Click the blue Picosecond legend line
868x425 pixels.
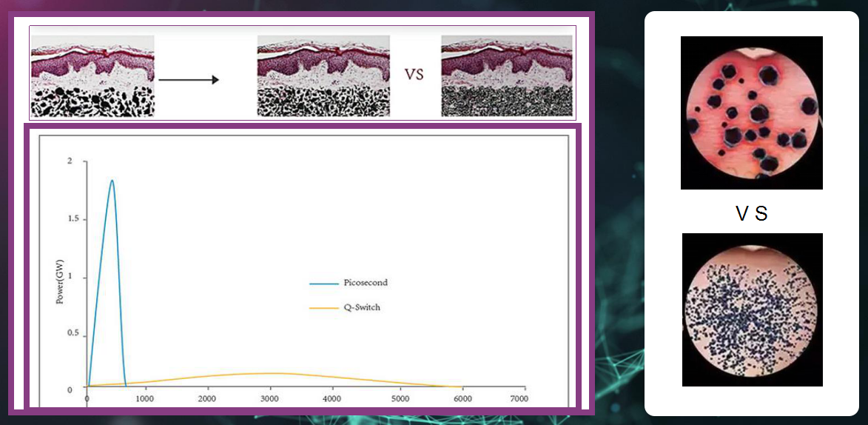point(324,283)
